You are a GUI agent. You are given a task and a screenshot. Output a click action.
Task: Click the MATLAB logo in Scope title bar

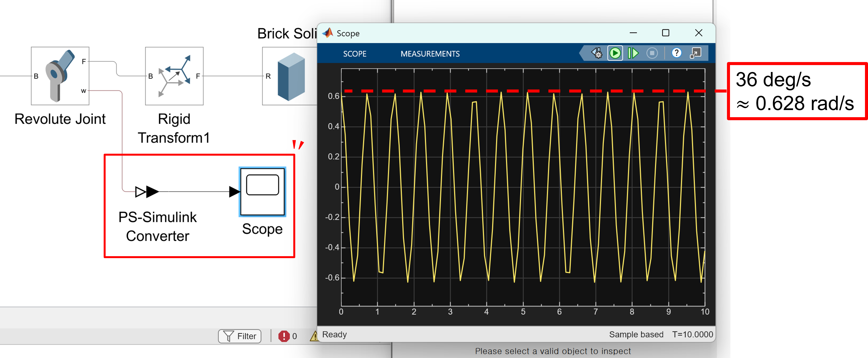coord(327,33)
